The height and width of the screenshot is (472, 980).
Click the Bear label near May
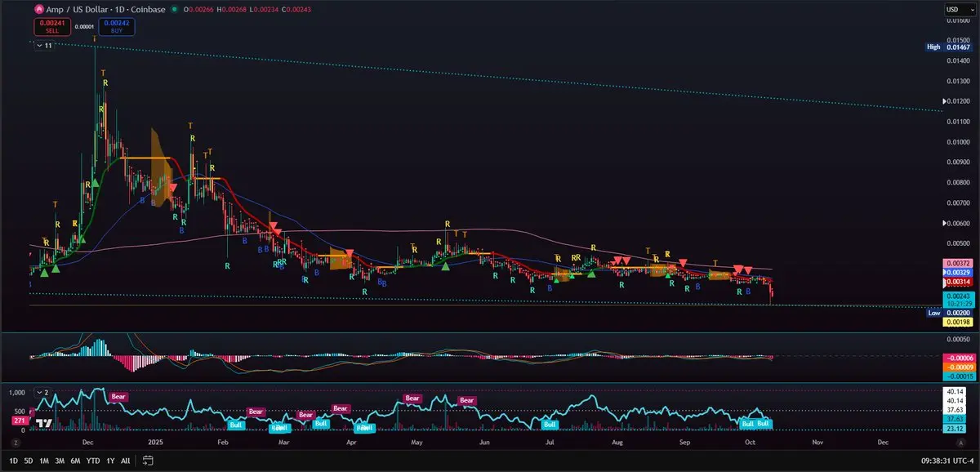coord(412,399)
